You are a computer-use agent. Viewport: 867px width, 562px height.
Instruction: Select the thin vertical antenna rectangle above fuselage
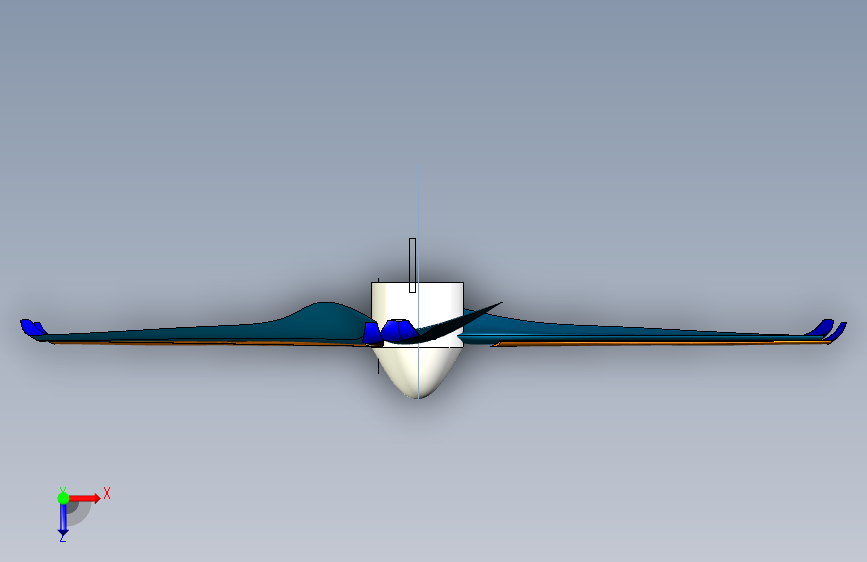(412, 265)
